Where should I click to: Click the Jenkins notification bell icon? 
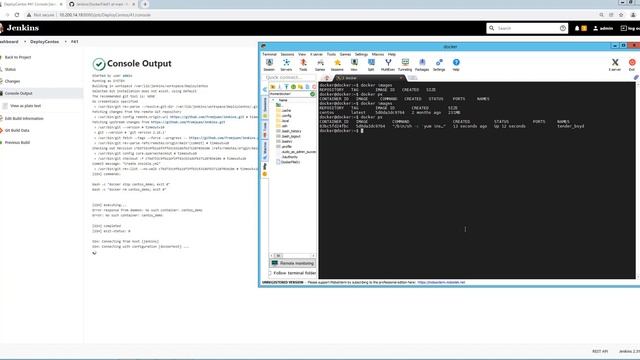577,28
